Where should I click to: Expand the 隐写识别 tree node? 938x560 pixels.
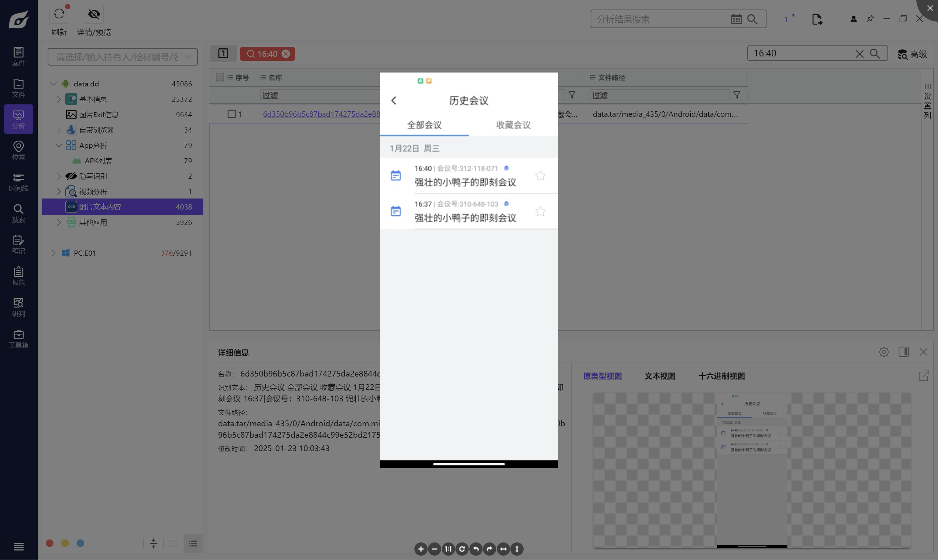59,176
